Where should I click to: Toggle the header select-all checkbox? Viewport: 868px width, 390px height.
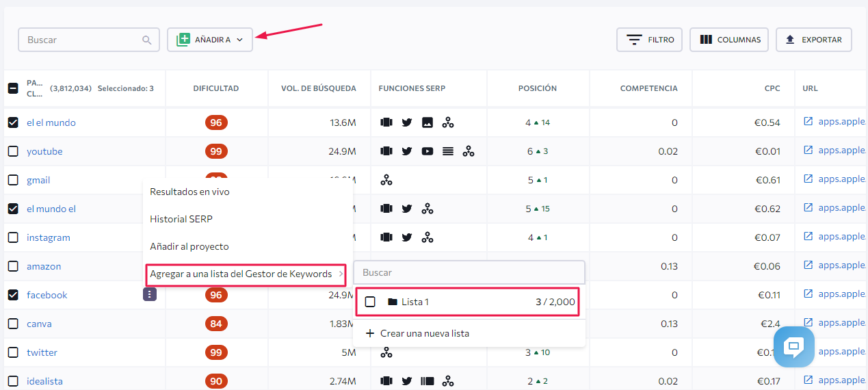coord(13,88)
